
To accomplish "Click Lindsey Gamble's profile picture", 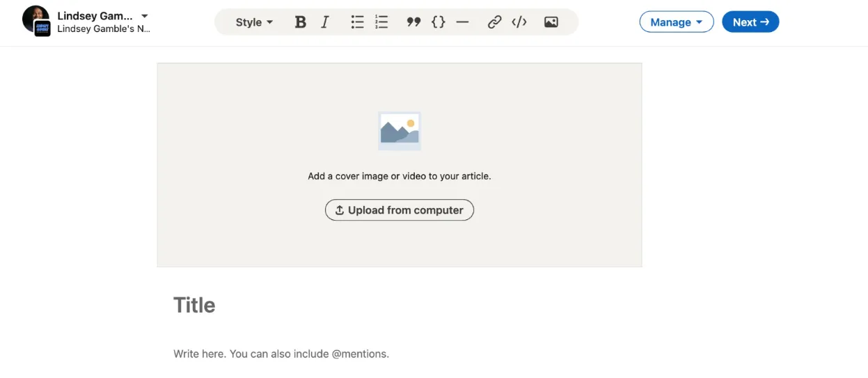I will (x=35, y=18).
